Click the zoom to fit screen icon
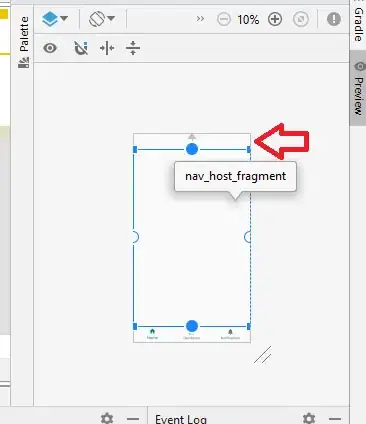Image resolution: width=366 pixels, height=424 pixels. coord(301,19)
